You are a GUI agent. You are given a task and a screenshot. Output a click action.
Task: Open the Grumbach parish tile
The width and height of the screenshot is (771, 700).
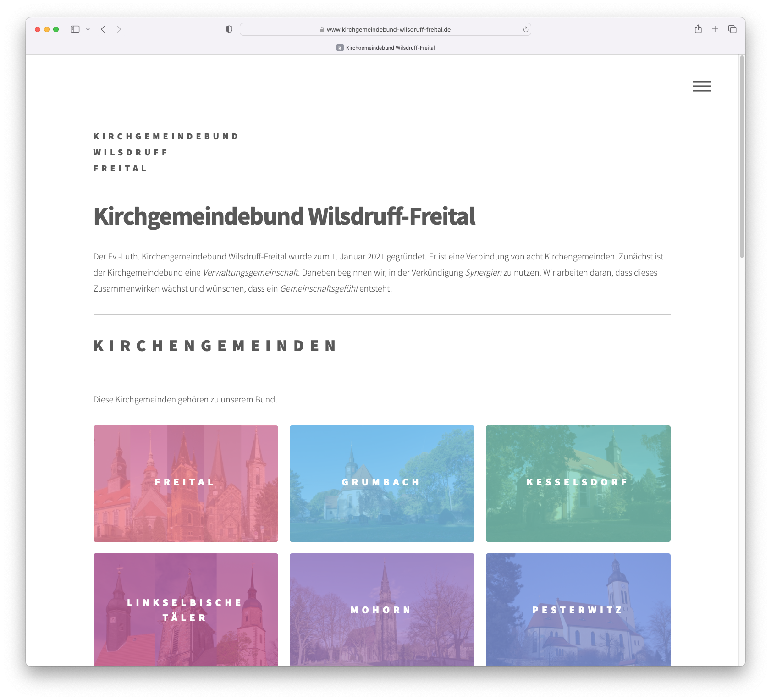(x=382, y=483)
